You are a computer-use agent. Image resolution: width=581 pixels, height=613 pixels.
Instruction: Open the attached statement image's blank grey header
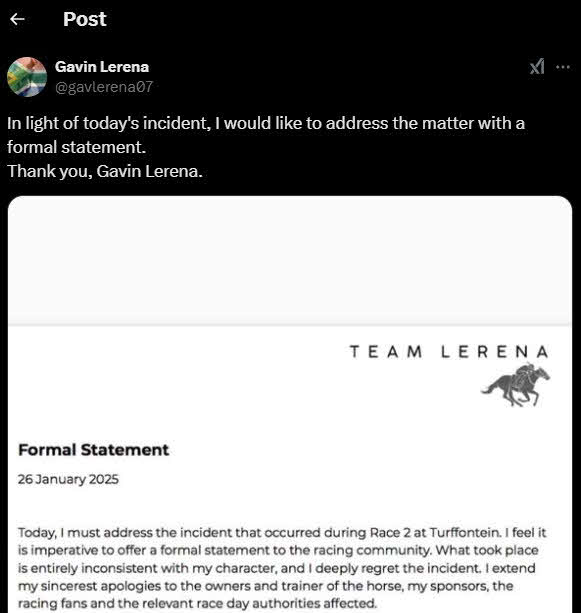coord(290,260)
